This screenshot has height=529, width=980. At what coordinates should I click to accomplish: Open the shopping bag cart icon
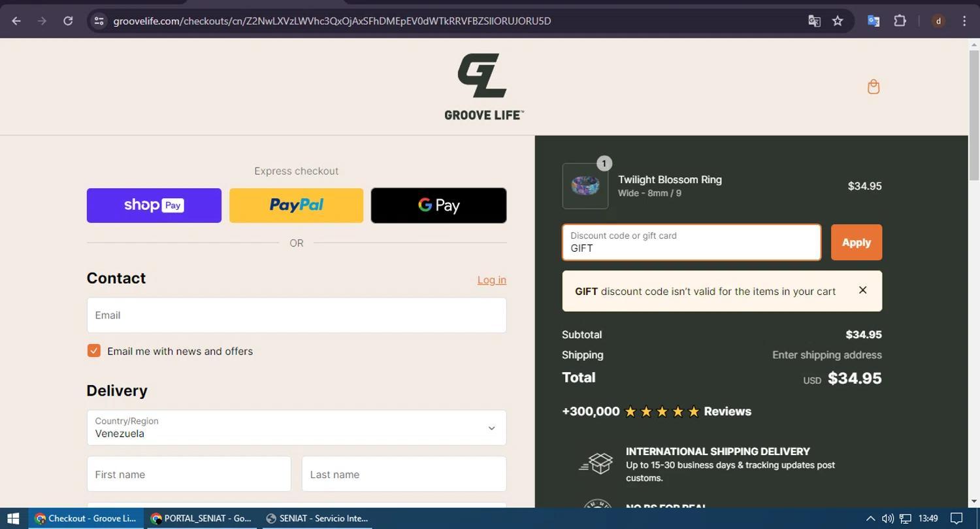(x=874, y=87)
